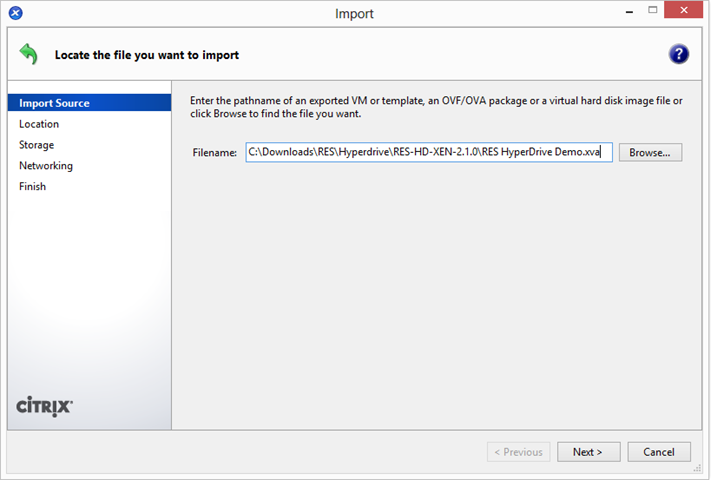This screenshot has height=480, width=711.
Task: Click the blue help question mark icon
Action: click(678, 54)
